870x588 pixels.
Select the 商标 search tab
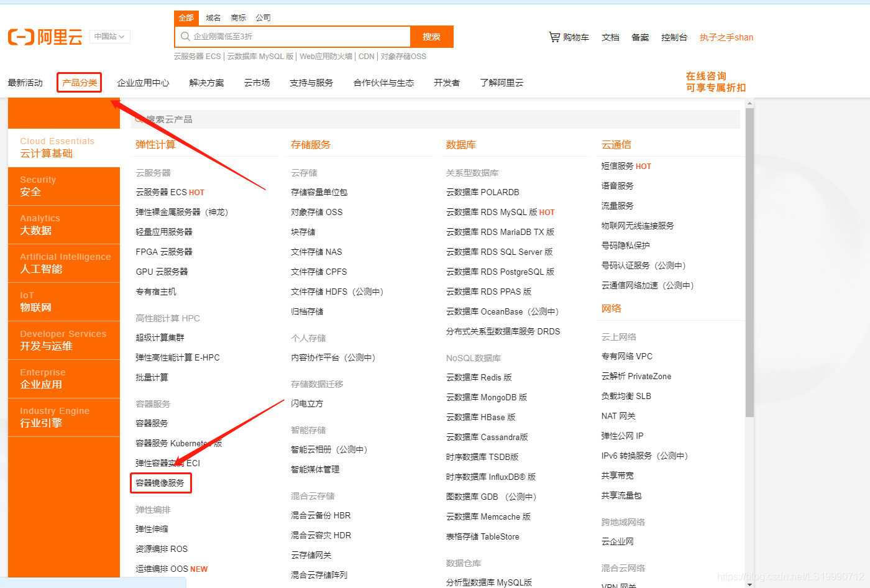[x=238, y=17]
